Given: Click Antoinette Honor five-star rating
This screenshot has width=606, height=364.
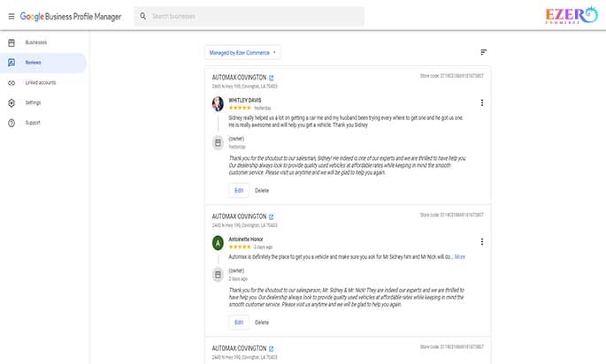Looking at the screenshot, I should [240, 246].
